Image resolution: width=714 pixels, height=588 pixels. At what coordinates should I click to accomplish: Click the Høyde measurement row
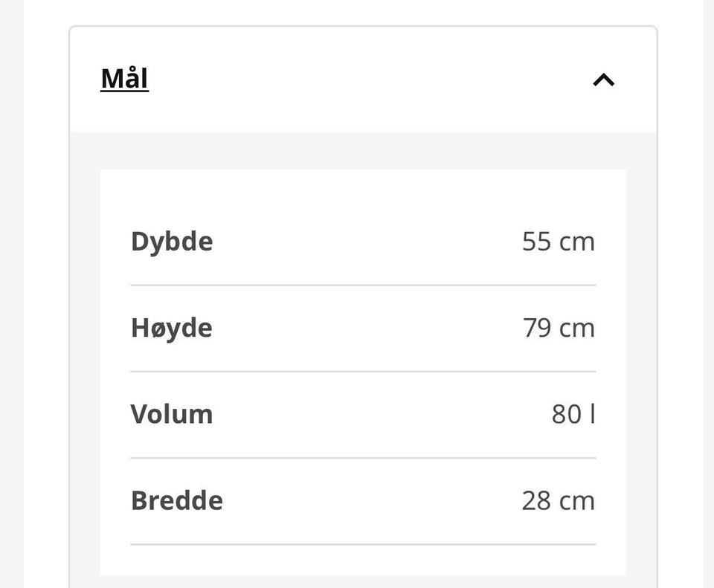[363, 329]
